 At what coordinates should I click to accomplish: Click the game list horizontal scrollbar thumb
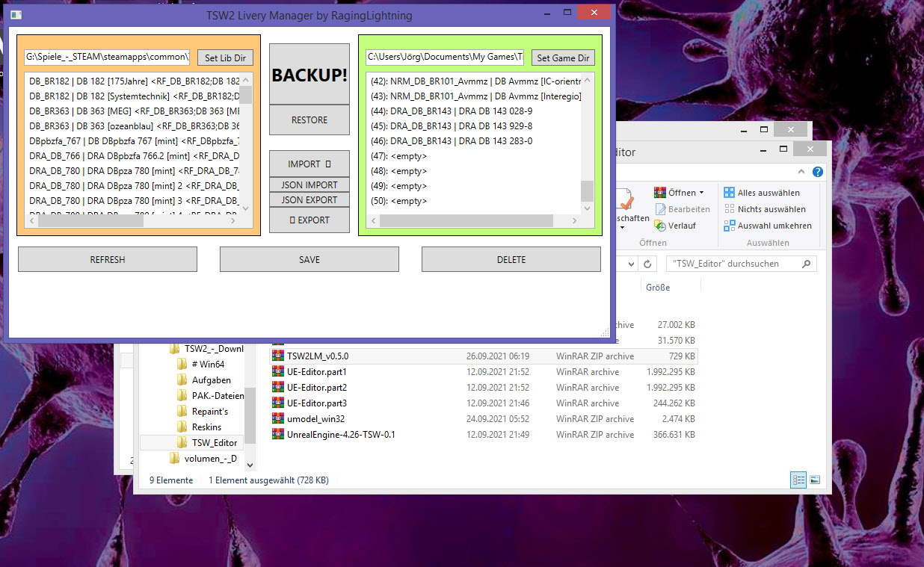pyautogui.click(x=466, y=221)
